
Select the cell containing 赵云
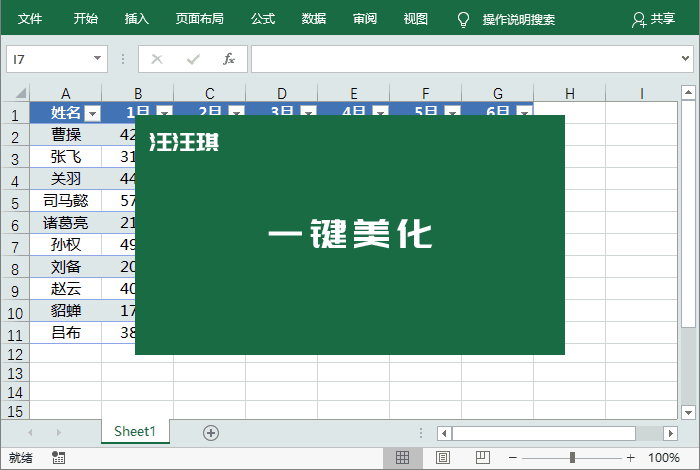66,289
